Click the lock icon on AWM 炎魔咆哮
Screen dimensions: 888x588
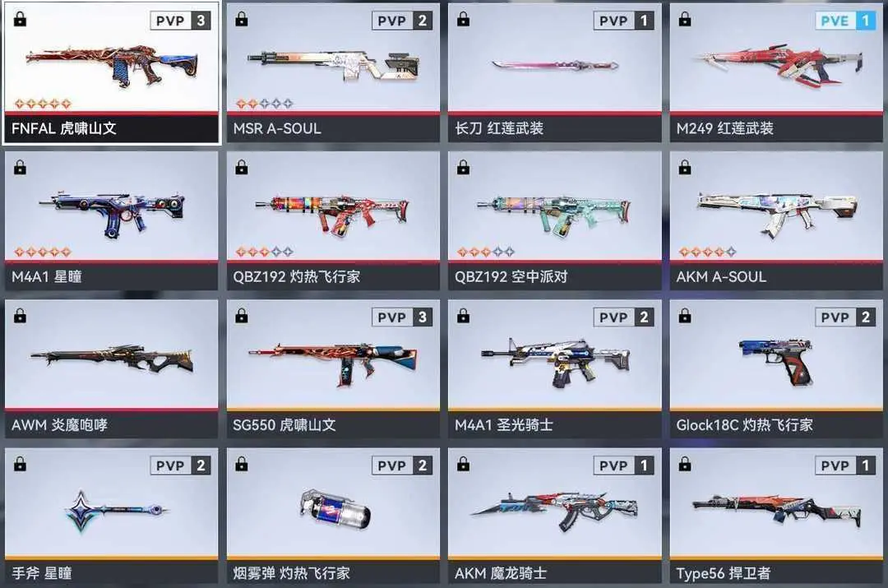pos(20,316)
